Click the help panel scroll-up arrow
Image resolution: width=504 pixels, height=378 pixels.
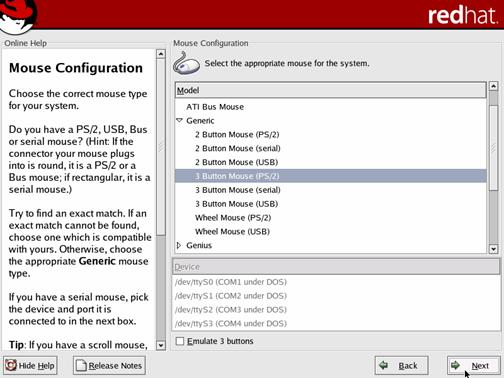point(161,54)
